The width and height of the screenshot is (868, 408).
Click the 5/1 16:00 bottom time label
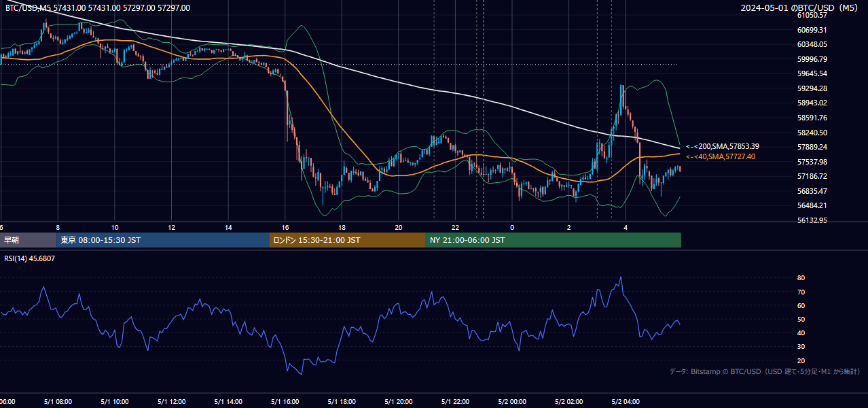(x=285, y=402)
